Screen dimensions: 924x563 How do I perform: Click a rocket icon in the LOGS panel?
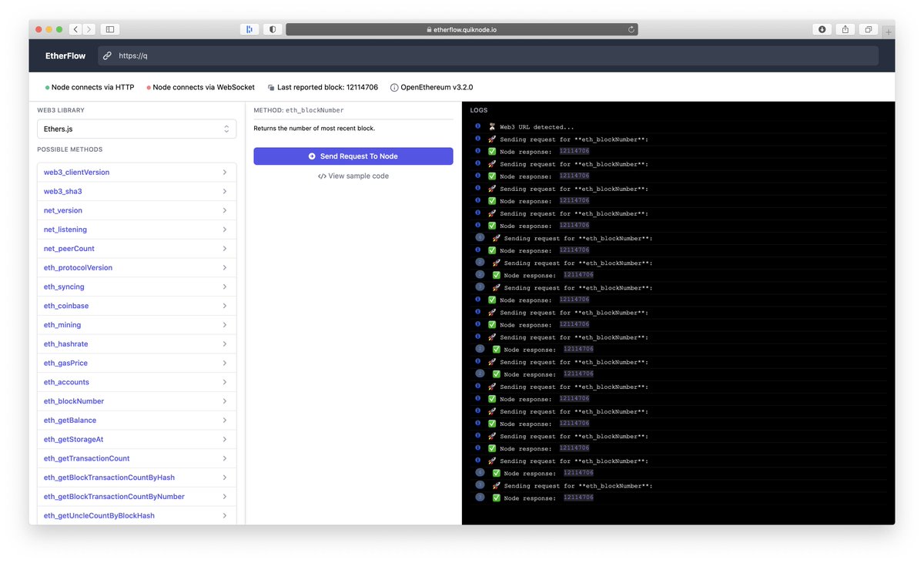click(x=491, y=139)
